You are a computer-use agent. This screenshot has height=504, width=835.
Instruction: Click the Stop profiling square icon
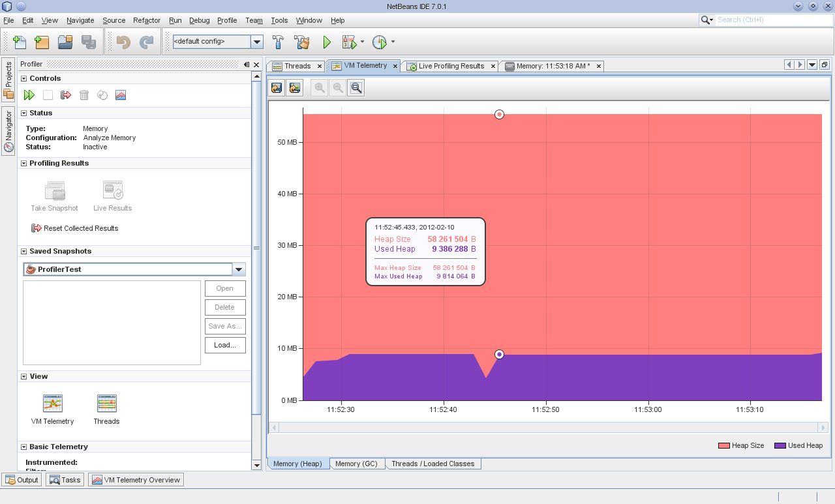[x=48, y=95]
